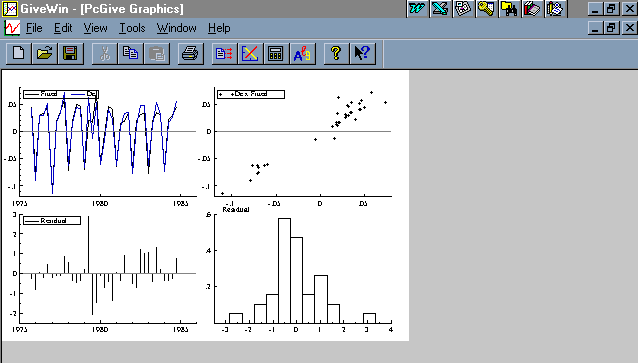Screen dimensions: 638x363
Task: Launch Word from the Office shortcut bar
Action: click(x=417, y=9)
